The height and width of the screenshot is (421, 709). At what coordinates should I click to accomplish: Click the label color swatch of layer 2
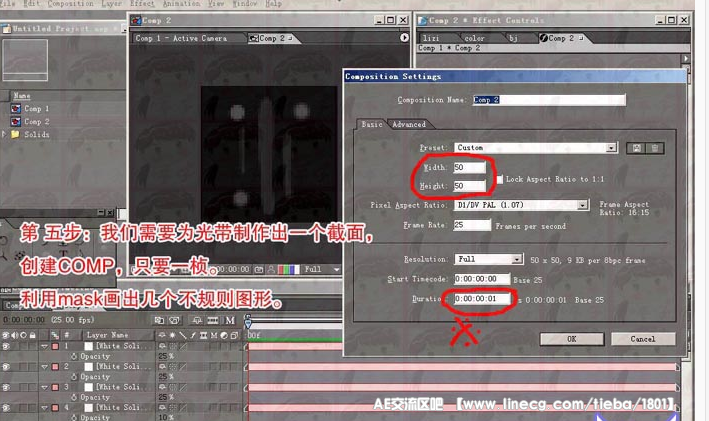click(55, 367)
